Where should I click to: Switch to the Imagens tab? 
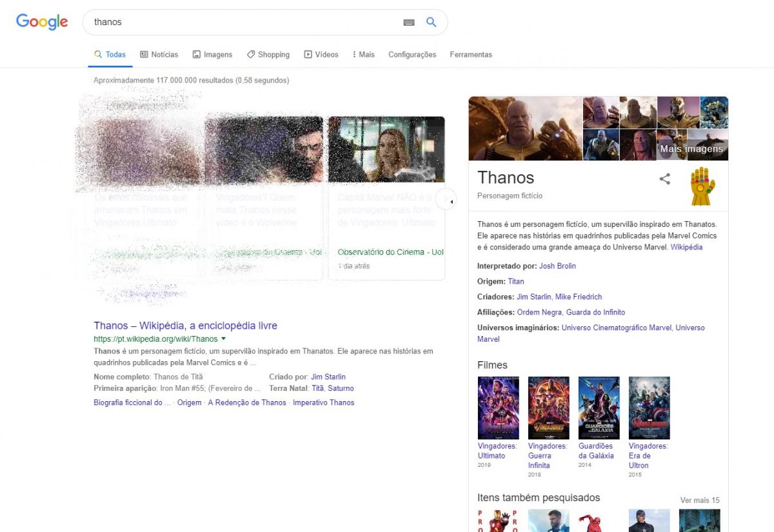212,55
